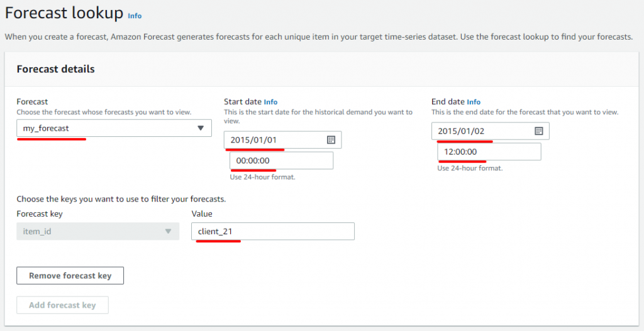Viewport: 644px width, 331px height.
Task: Focus the Start date field 2015/01/01
Action: click(x=282, y=140)
